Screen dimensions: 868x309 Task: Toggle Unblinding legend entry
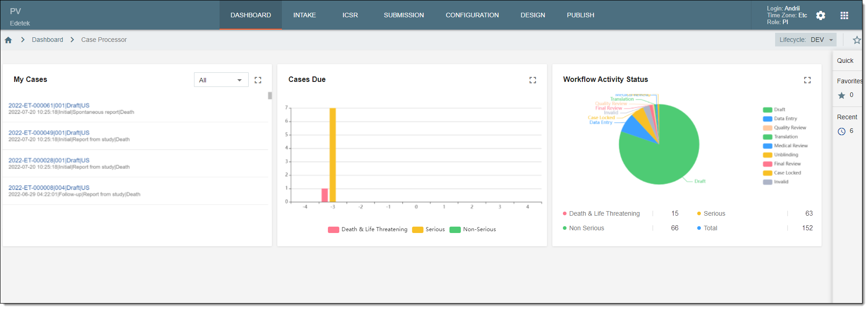[x=781, y=155]
